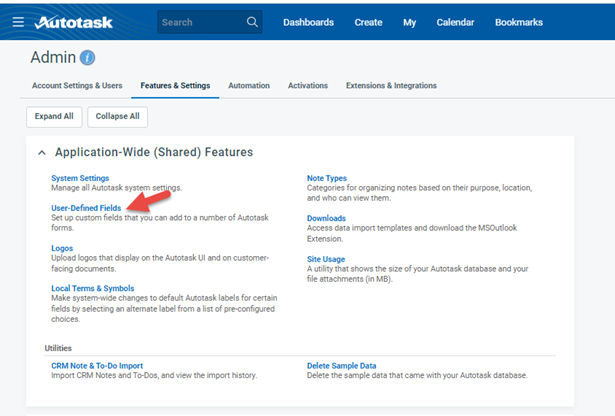The image size is (615, 416).
Task: Open the Note Types link
Action: (x=327, y=178)
